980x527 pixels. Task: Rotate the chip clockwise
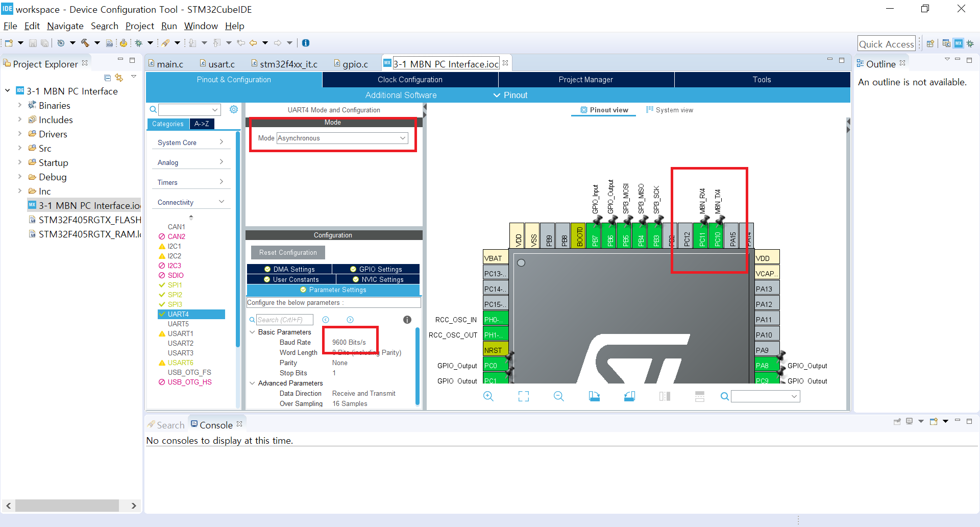coord(594,396)
